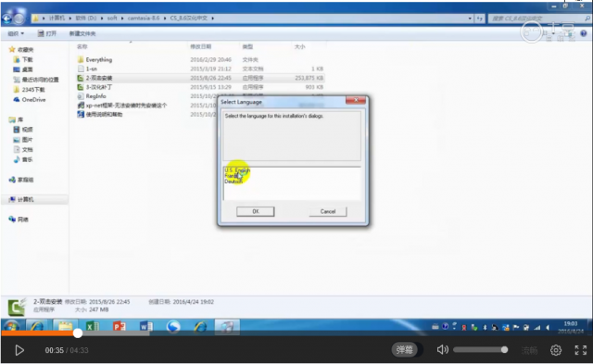
Task: Click Cancel in Select Language dialog
Action: point(327,211)
